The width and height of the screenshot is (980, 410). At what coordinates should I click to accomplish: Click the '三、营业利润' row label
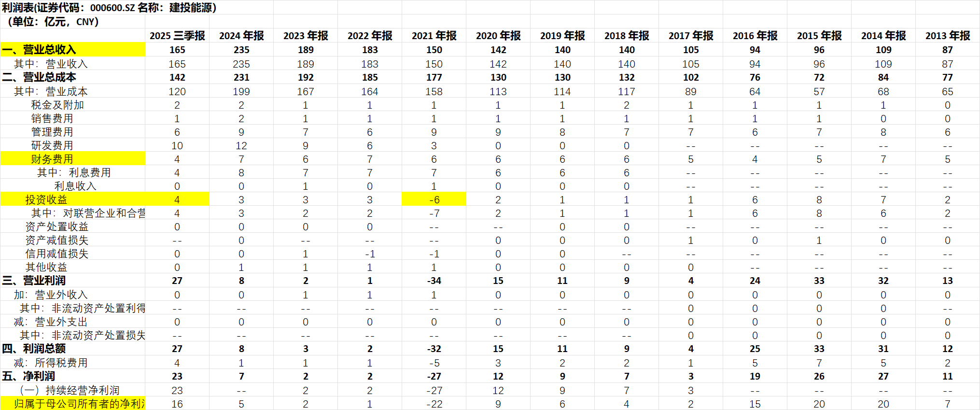point(34,281)
